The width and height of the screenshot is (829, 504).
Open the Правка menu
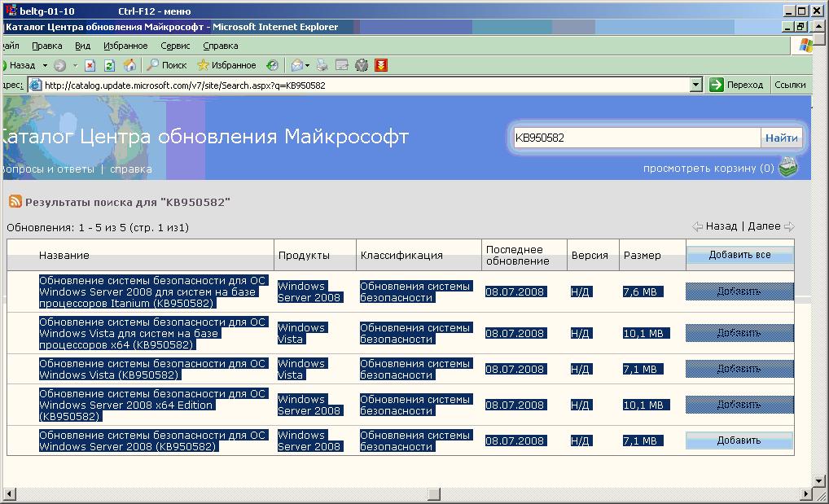47,46
